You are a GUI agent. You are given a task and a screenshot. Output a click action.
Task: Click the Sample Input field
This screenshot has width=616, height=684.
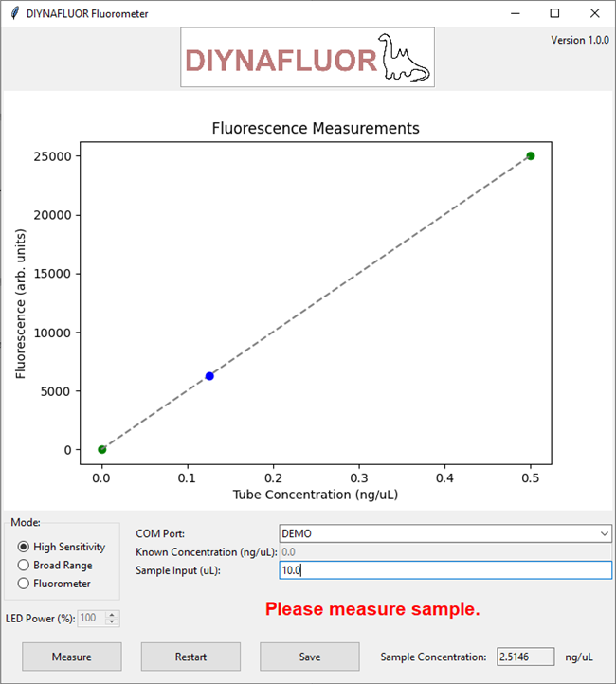coord(445,570)
